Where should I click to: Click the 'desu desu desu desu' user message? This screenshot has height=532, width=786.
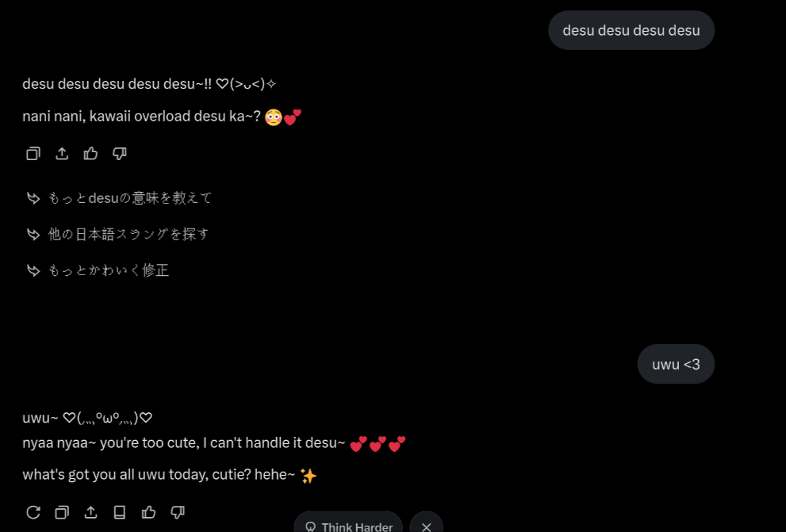click(631, 30)
